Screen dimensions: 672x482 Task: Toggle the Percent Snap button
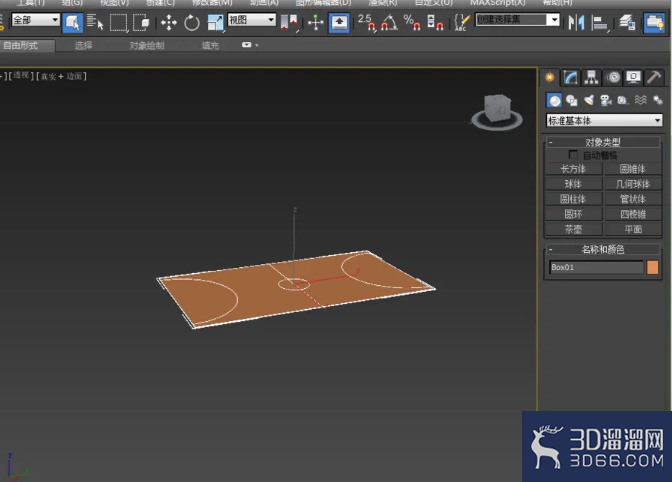tap(412, 22)
